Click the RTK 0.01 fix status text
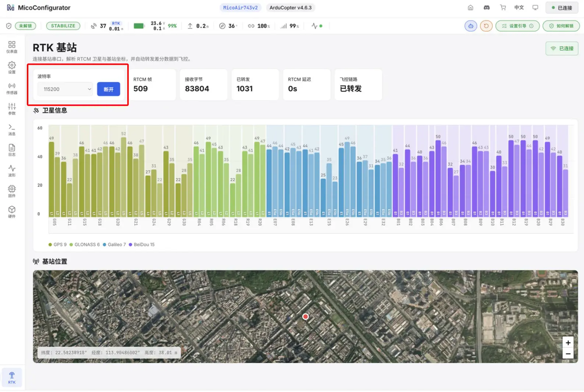Viewport: 584px width, 392px height. 116,26
